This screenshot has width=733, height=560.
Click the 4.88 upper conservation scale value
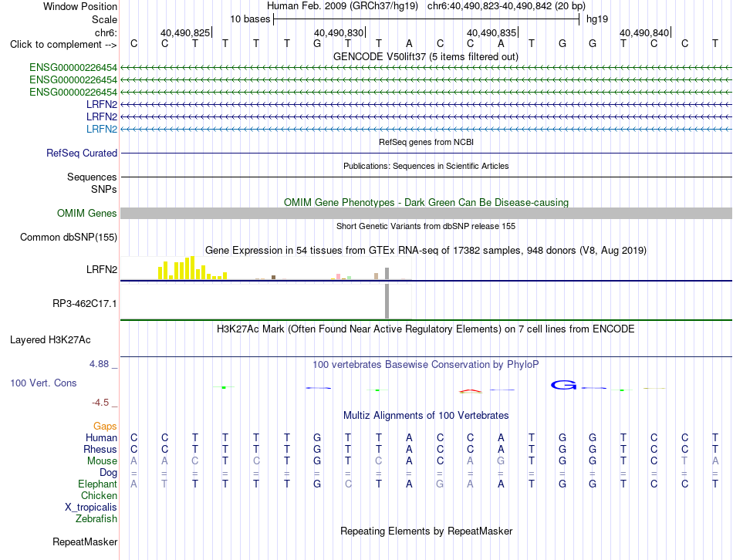point(99,363)
